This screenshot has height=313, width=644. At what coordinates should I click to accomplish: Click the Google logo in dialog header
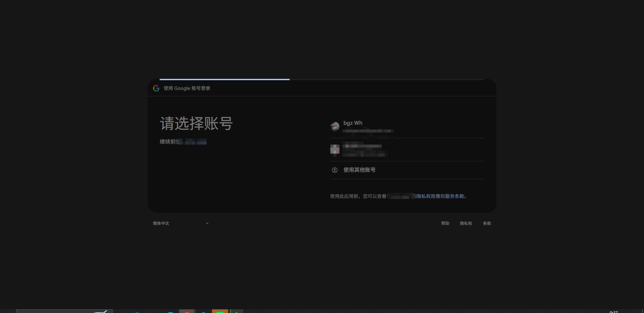[156, 88]
